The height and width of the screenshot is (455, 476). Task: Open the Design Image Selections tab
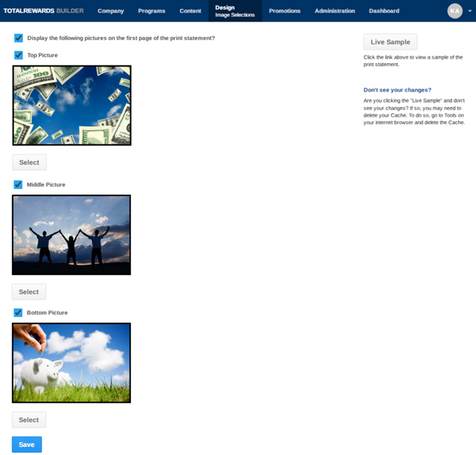coord(235,11)
